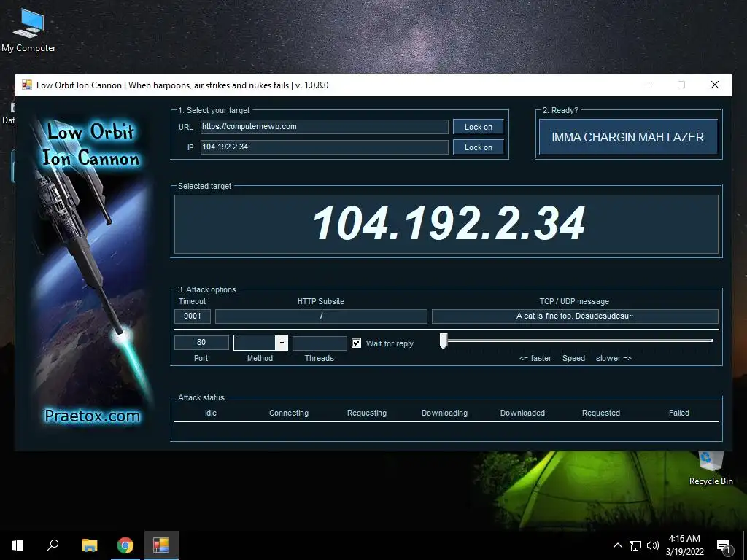The height and width of the screenshot is (560, 747).
Task: Open the Windows Start menu
Action: pos(18,545)
